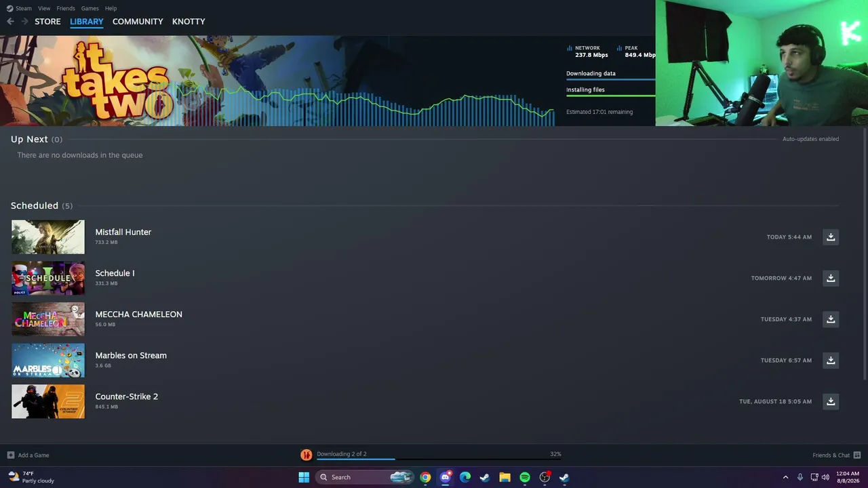Click the Auto-updates enabled label
868x488 pixels.
pos(811,139)
